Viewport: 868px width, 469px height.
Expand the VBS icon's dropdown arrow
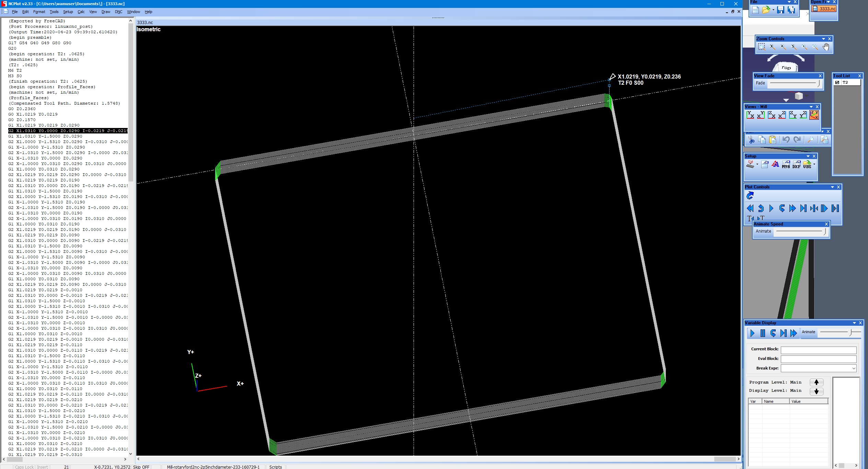[x=814, y=164]
